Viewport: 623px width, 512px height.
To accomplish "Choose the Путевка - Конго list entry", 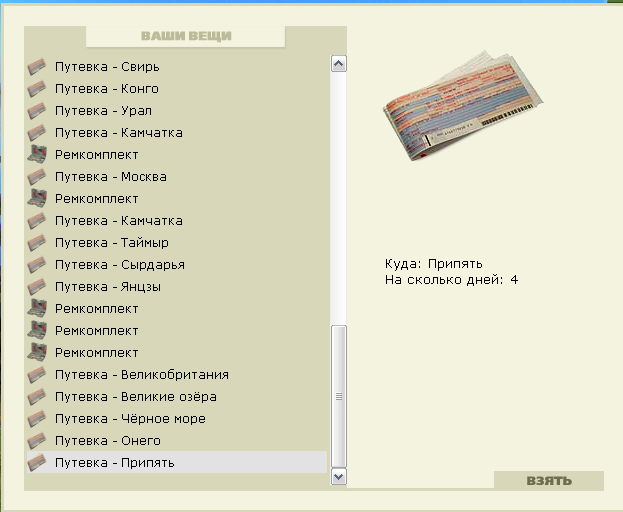I will (x=107, y=89).
